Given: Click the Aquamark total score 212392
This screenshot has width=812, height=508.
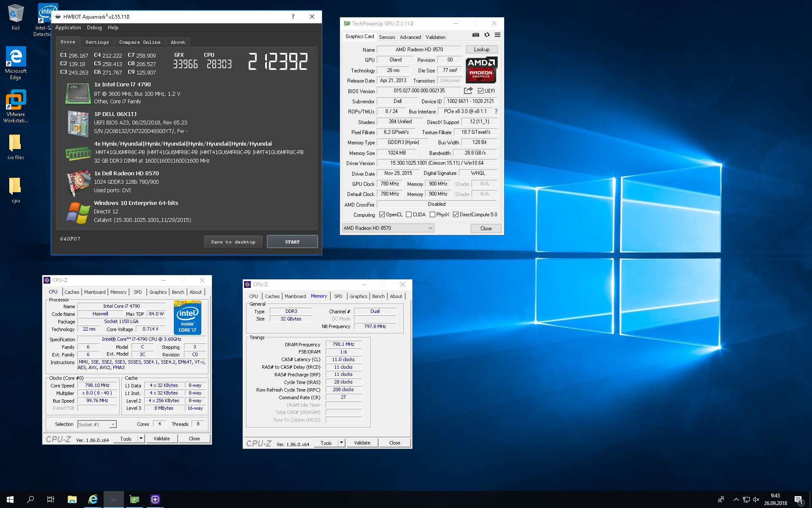Looking at the screenshot, I should (x=278, y=61).
